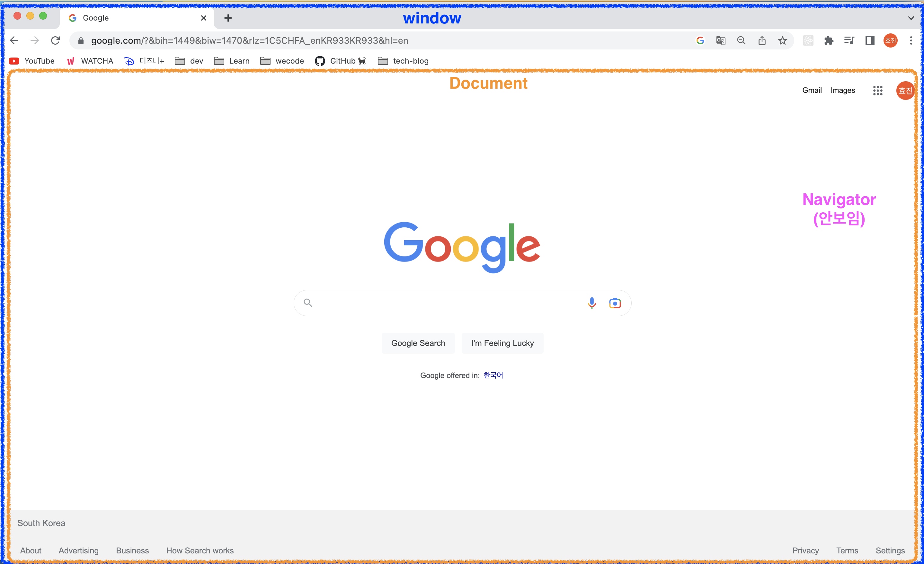924x564 pixels.
Task: Focus the Google search input field
Action: click(446, 303)
